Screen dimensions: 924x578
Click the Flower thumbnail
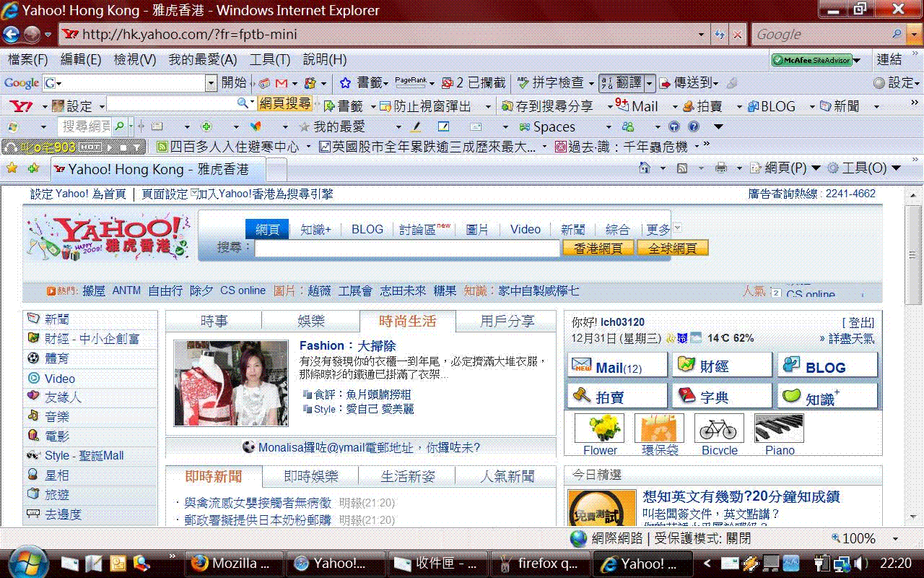click(x=599, y=428)
